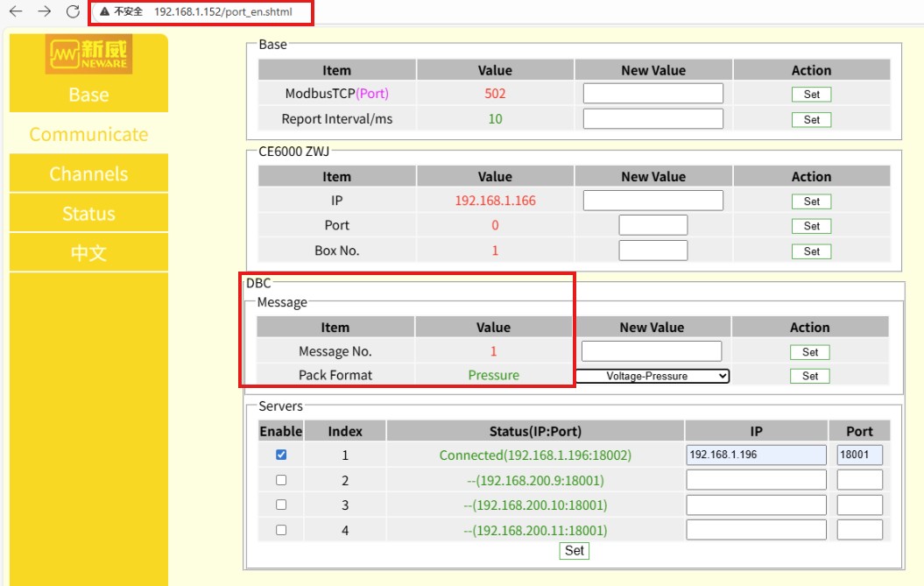Open the Pack Format Voltage-Pressure dropdown
This screenshot has height=586, width=924.
click(652, 376)
